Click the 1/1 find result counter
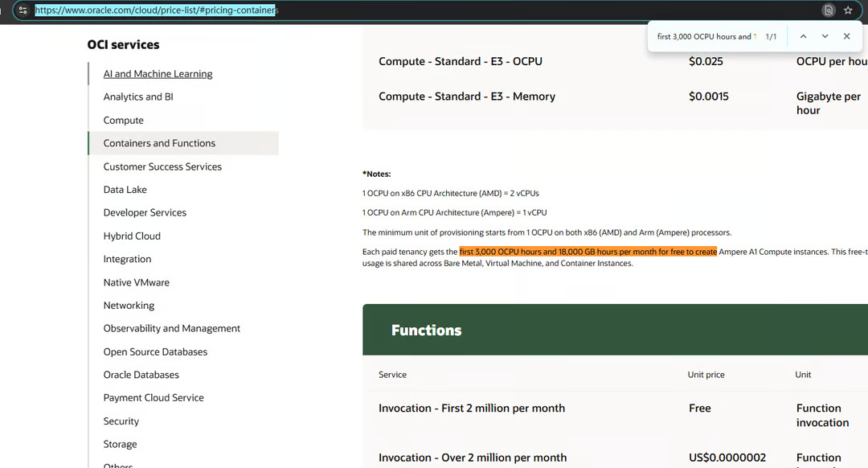Screen dimensions: 868x468 pos(771,36)
